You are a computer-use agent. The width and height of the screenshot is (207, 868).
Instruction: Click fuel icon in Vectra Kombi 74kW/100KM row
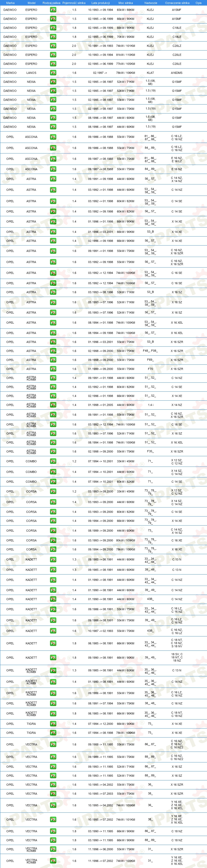[53, 861]
